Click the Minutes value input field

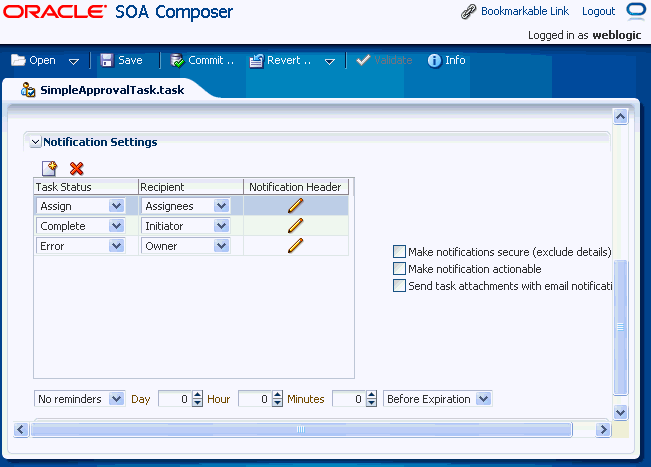pyautogui.click(x=349, y=399)
